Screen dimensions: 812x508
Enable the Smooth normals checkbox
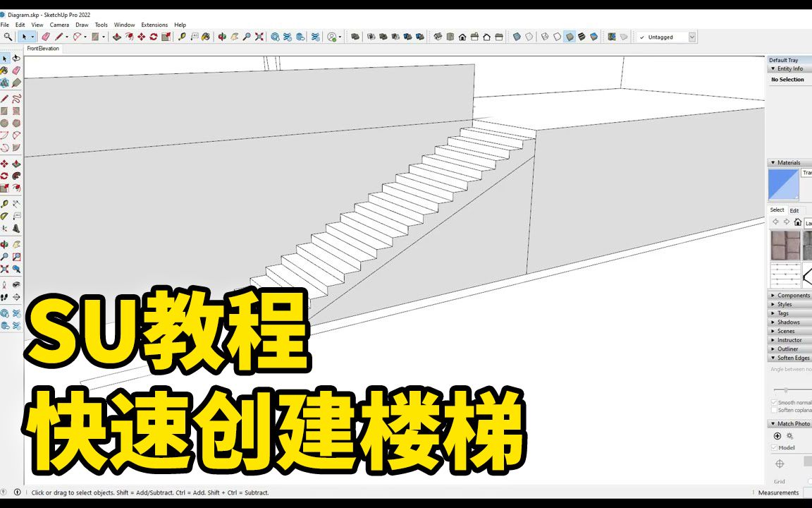[x=774, y=401]
